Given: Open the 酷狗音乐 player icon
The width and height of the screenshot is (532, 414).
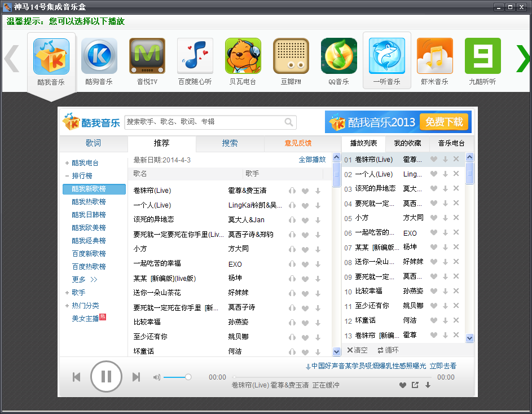Looking at the screenshot, I should [99, 56].
